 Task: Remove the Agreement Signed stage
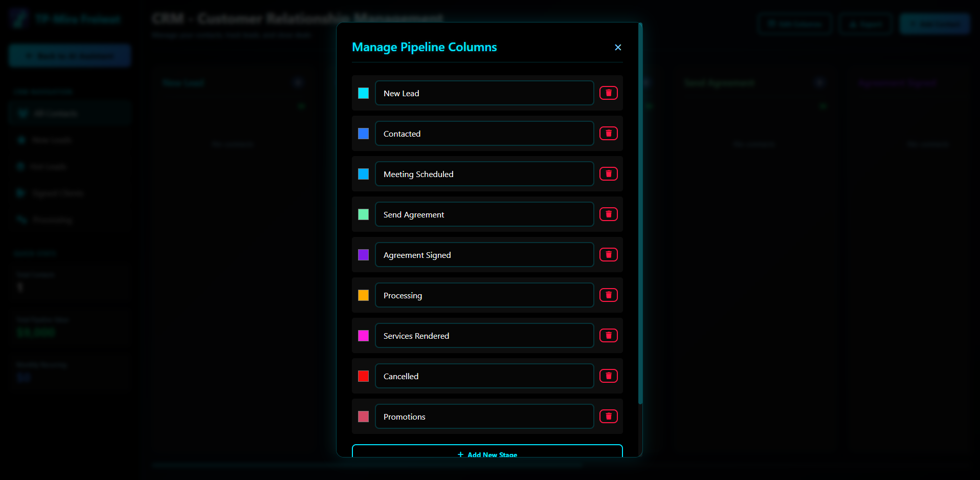pyautogui.click(x=608, y=255)
